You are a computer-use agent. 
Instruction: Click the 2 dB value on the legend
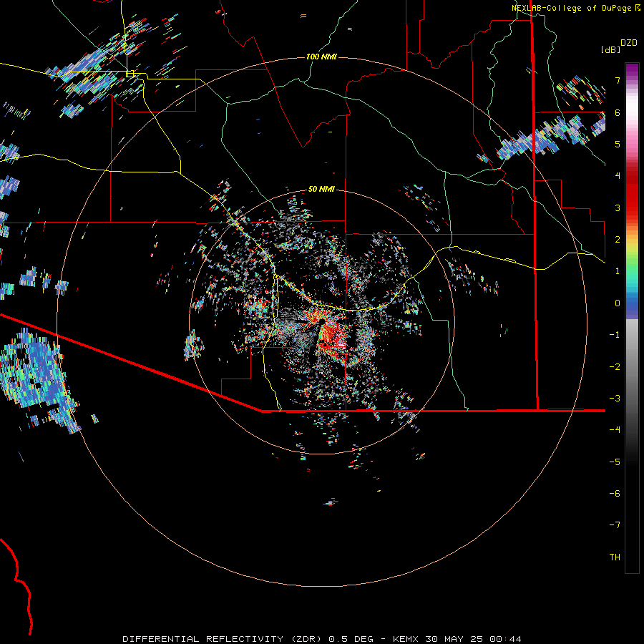click(618, 239)
